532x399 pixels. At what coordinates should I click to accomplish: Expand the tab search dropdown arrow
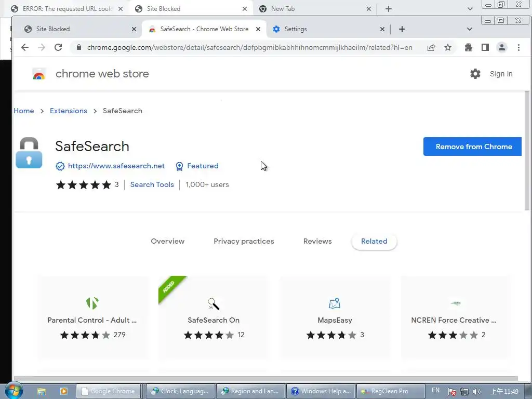point(470,29)
